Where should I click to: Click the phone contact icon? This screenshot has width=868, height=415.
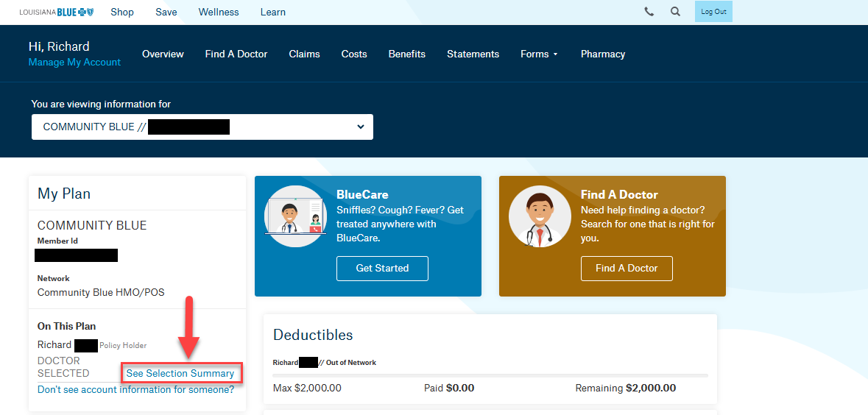tap(649, 12)
